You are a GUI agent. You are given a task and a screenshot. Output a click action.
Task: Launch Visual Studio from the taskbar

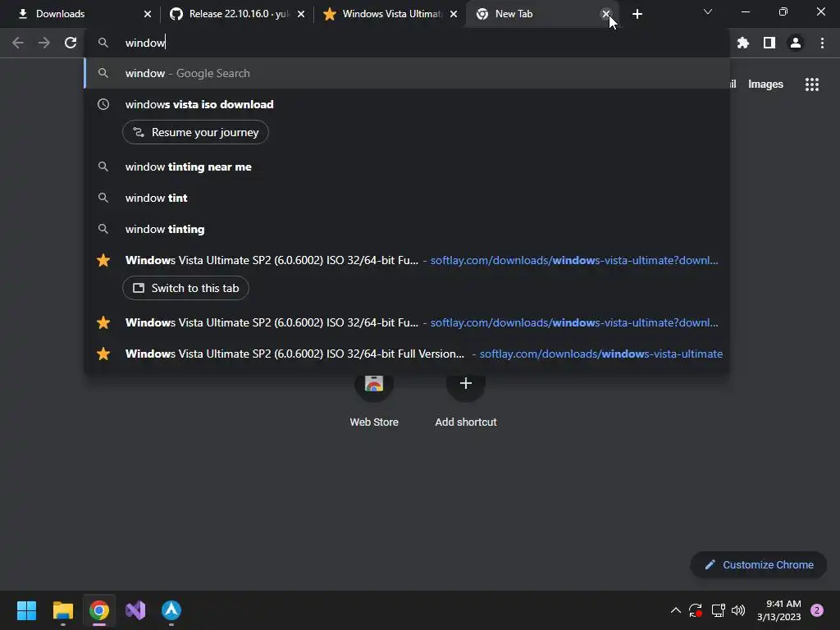pos(135,610)
